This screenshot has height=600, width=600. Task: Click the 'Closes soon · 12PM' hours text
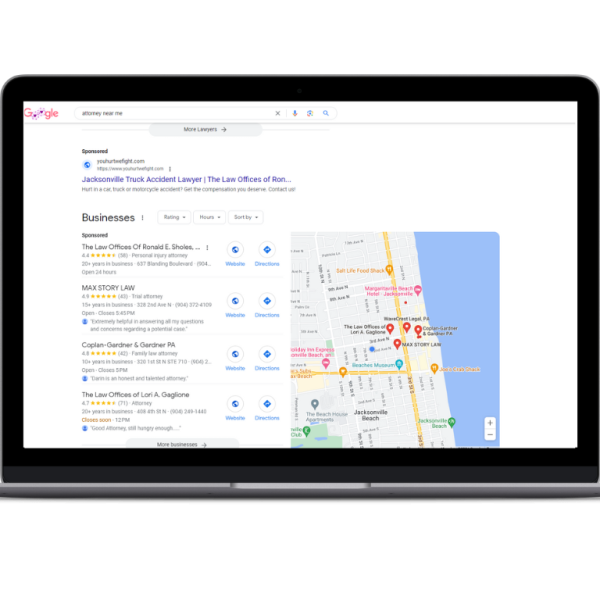tap(106, 420)
